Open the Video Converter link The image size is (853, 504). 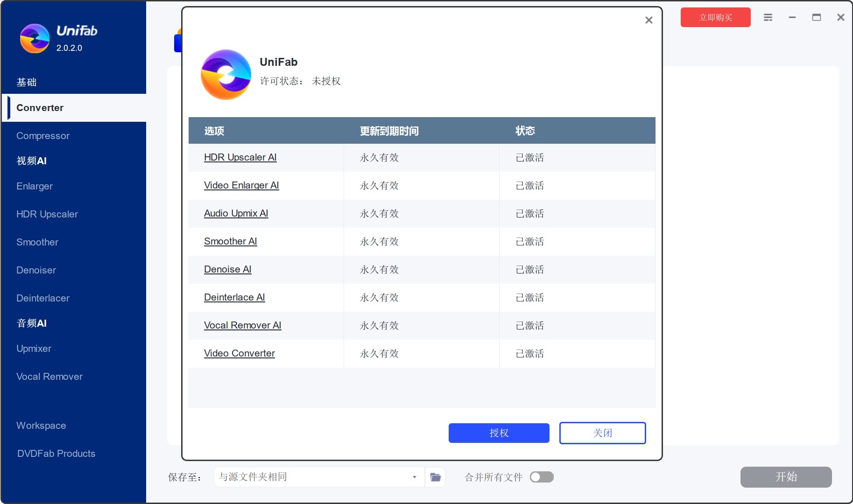coord(239,353)
